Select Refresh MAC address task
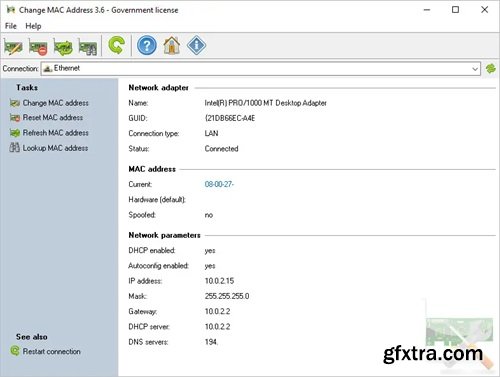Image resolution: width=500 pixels, height=377 pixels. coord(49,133)
